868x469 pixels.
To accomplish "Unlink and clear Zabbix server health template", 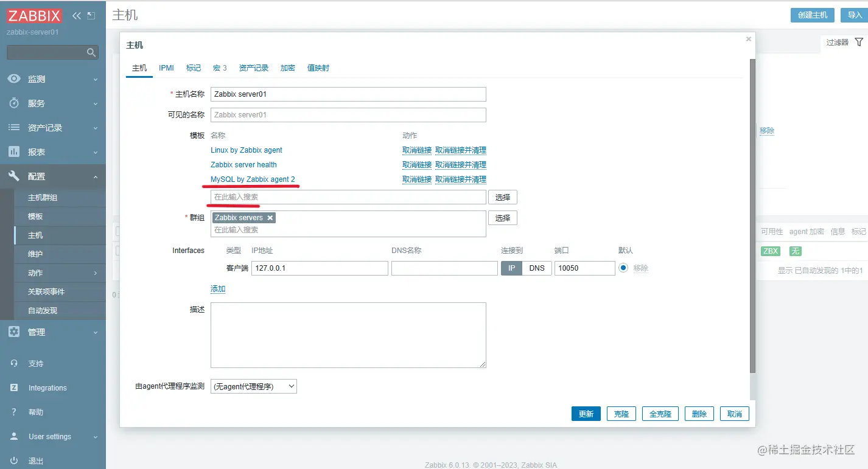I will (x=461, y=165).
